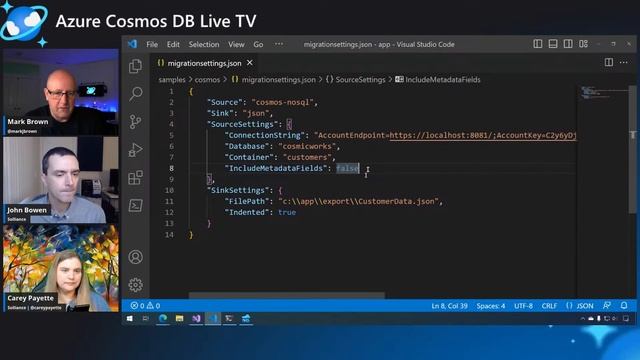The image size is (640, 360).
Task: Change UTF-8 file encoding
Action: (x=523, y=305)
